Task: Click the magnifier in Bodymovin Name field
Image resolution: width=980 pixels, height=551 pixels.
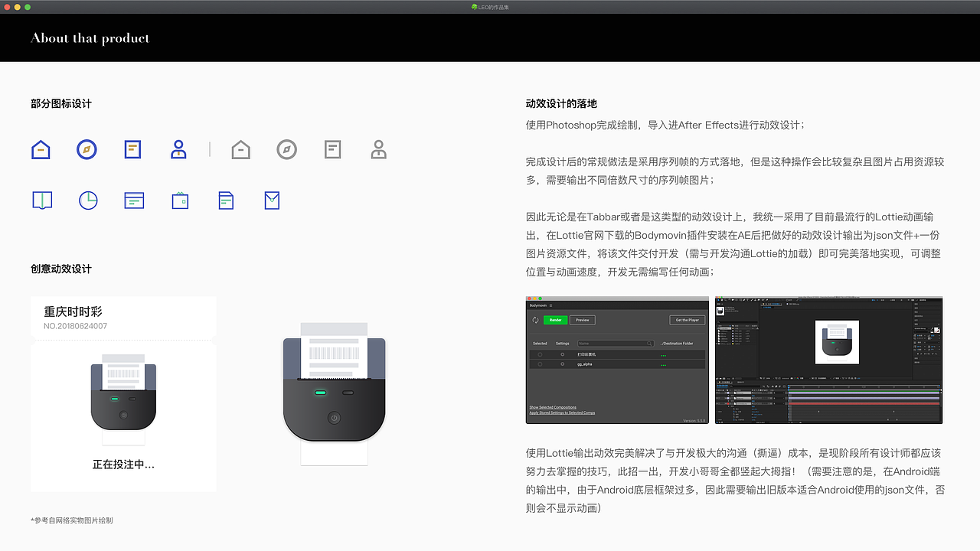Action: coord(649,344)
